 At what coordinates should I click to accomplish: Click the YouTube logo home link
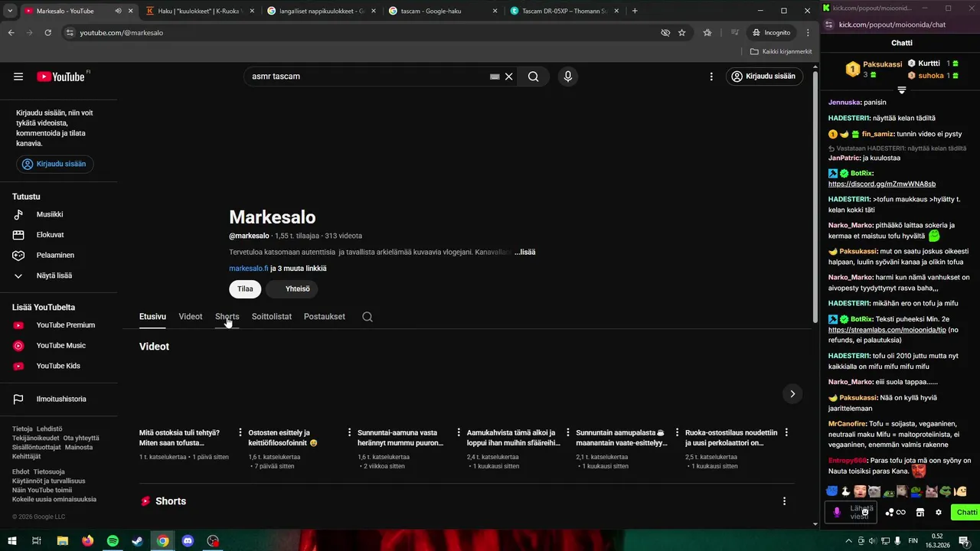(x=62, y=77)
